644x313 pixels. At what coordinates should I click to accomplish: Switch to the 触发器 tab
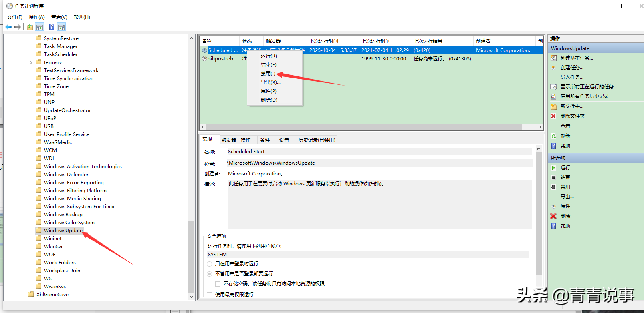229,140
